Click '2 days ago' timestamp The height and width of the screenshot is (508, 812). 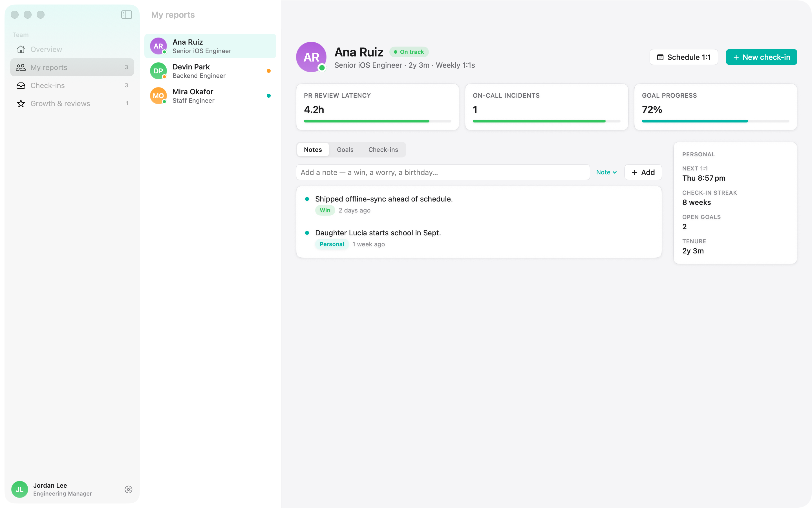click(x=354, y=210)
